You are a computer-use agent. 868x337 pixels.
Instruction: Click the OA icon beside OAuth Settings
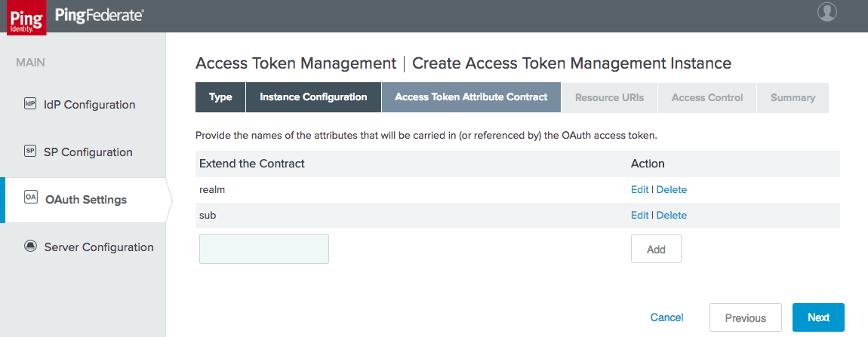pyautogui.click(x=30, y=198)
